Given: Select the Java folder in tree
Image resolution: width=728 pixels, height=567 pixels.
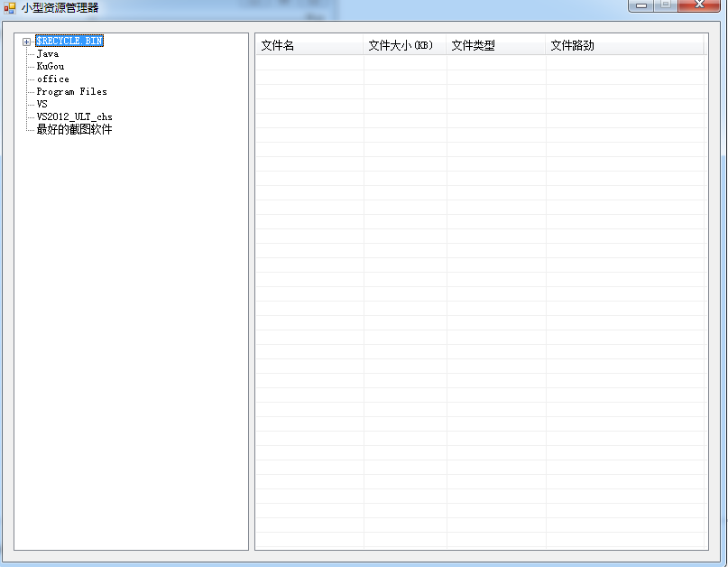Looking at the screenshot, I should [x=48, y=54].
